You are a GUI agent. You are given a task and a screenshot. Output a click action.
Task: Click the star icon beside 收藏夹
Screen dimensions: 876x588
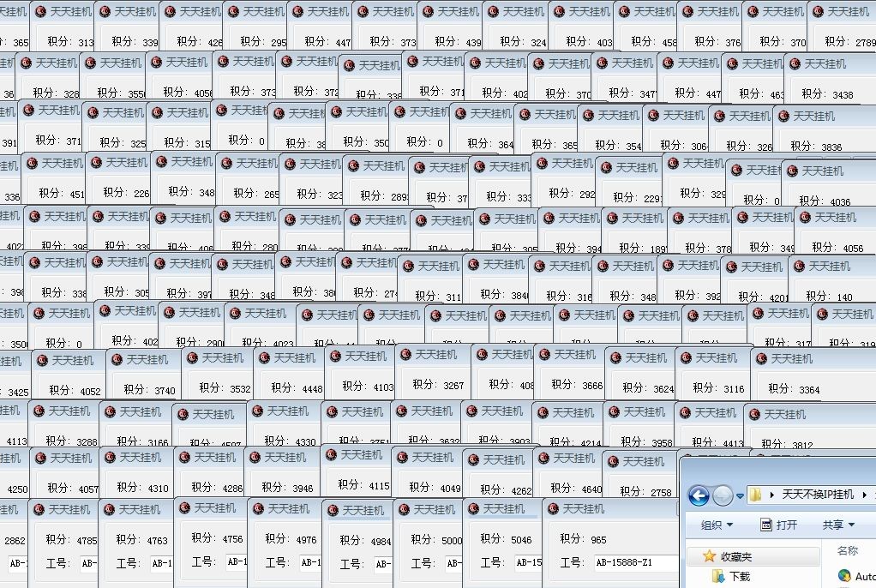(x=709, y=556)
